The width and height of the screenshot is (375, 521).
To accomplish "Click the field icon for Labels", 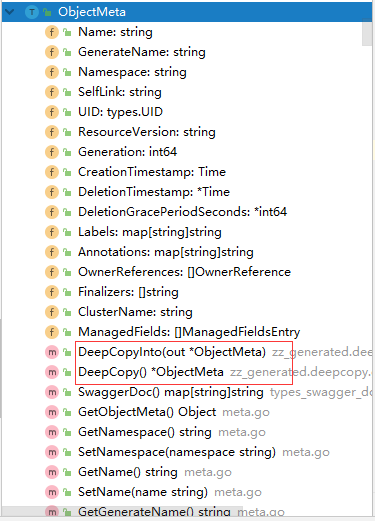I will [x=52, y=232].
